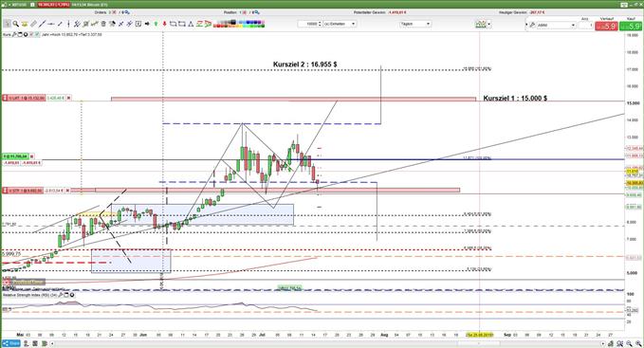The height and width of the screenshot is (348, 644).
Task: Choose the triangle shape drawing tool
Action: coord(191,24)
